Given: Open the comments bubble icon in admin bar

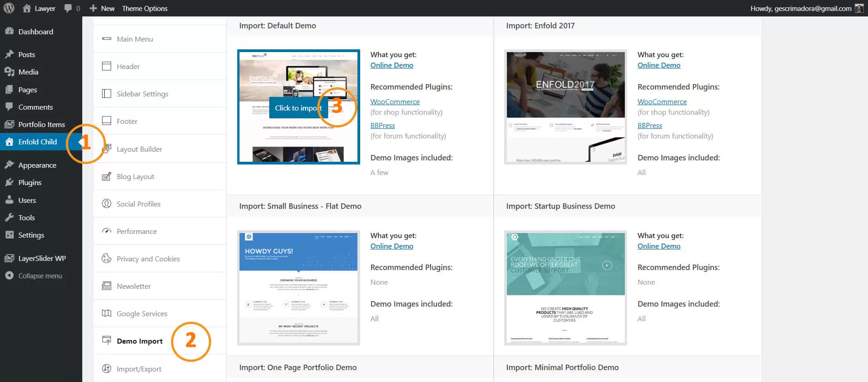Looking at the screenshot, I should 68,8.
